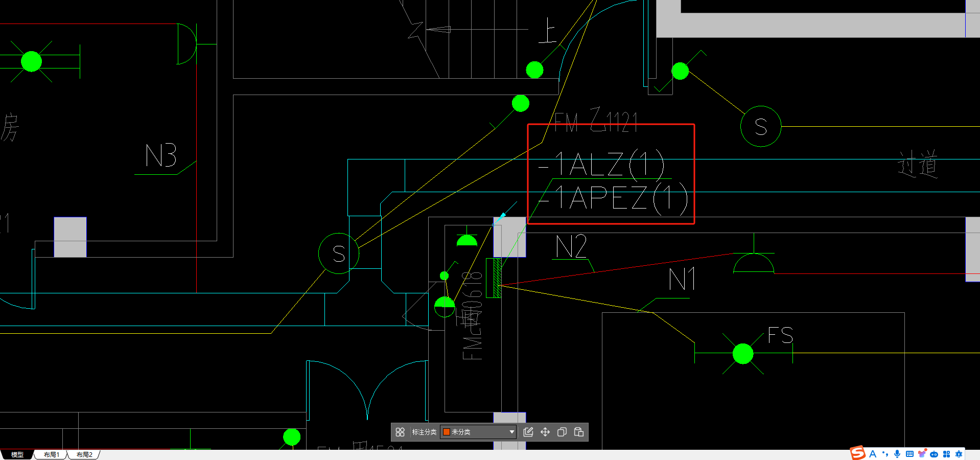The image size is (980, 460).
Task: Click the N3 circuit label
Action: tap(161, 155)
